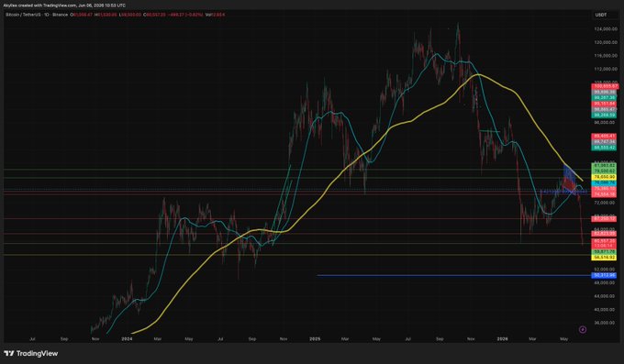624x364 pixels.
Task: Open the USDT currency selector on the price scale
Action: click(601, 15)
